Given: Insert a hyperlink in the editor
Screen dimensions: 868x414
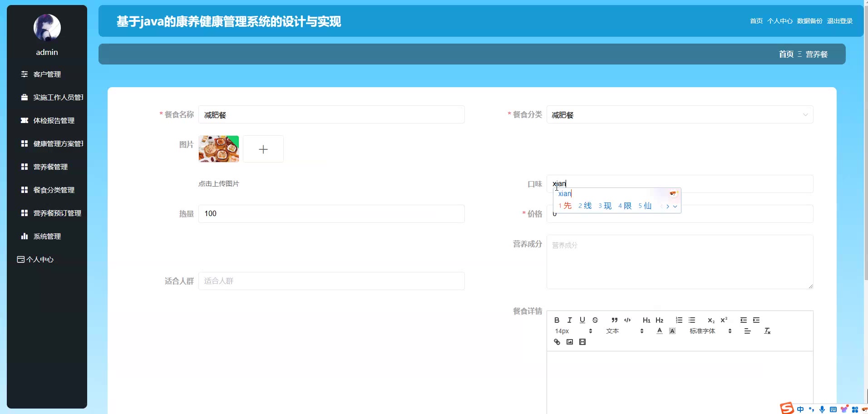Looking at the screenshot, I should point(557,342).
